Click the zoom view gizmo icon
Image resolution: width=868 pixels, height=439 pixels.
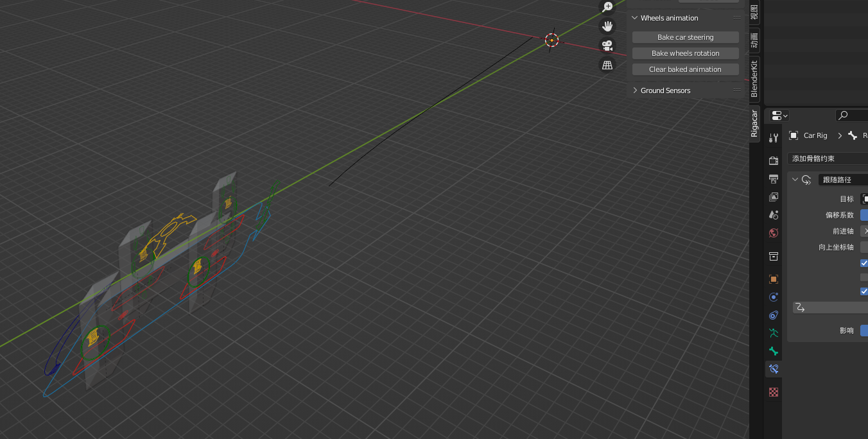607,7
